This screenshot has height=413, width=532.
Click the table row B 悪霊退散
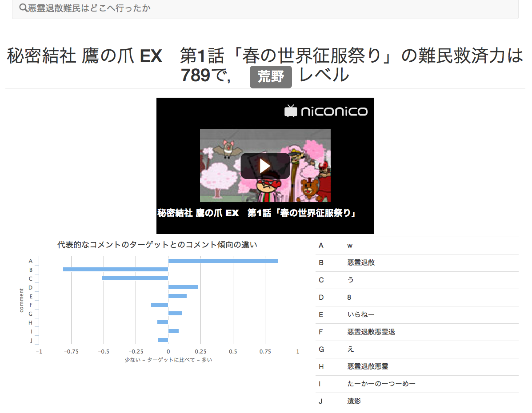tap(417, 263)
